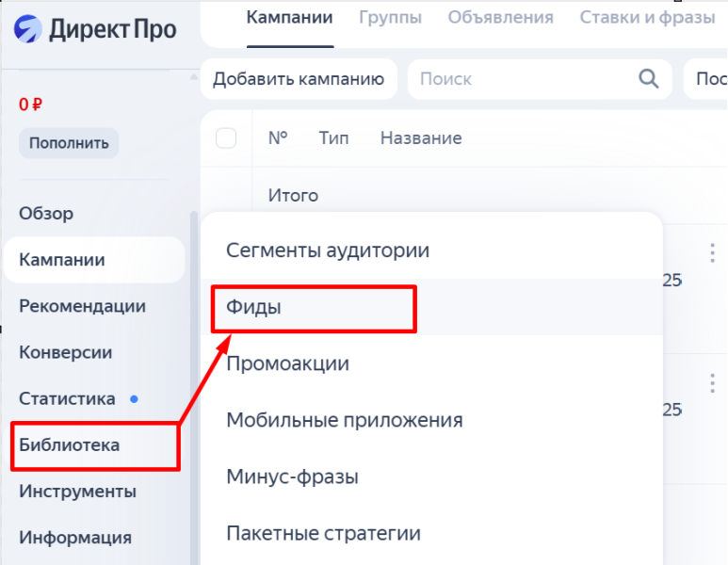728x565 pixels.
Task: Open Минус-фразы from the menu
Action: (x=292, y=476)
